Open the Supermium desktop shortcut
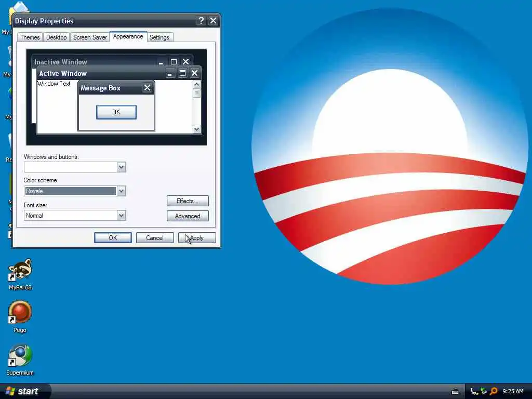The image size is (532, 399). (x=20, y=360)
